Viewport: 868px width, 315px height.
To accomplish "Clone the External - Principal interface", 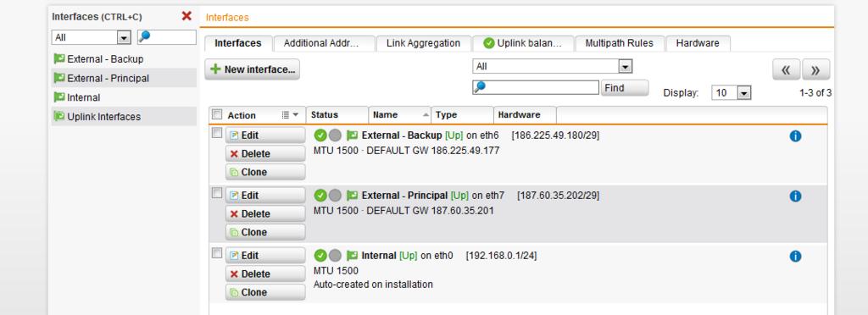I will click(265, 232).
